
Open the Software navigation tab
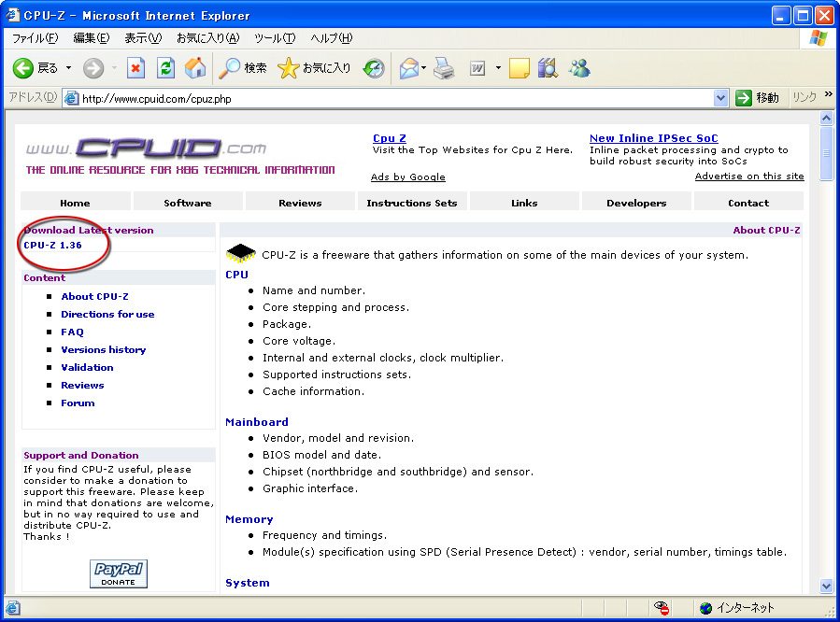coord(188,203)
